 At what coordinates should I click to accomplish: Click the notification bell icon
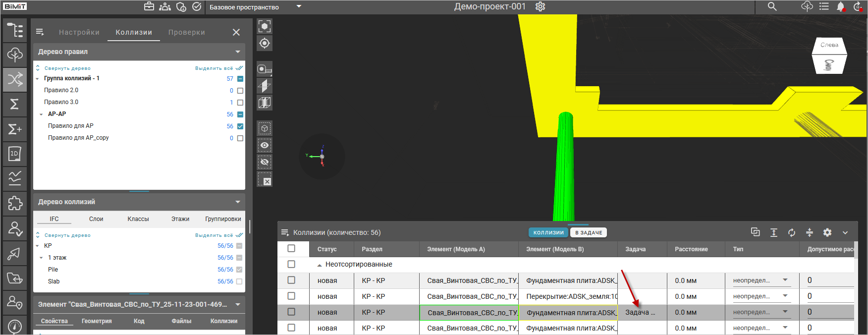pos(841,7)
